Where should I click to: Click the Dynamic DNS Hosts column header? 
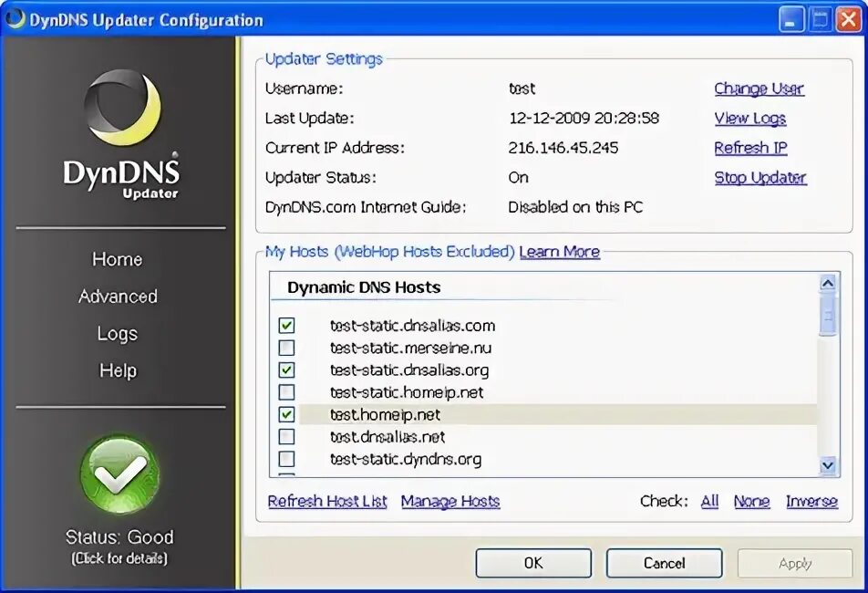pyautogui.click(x=364, y=287)
